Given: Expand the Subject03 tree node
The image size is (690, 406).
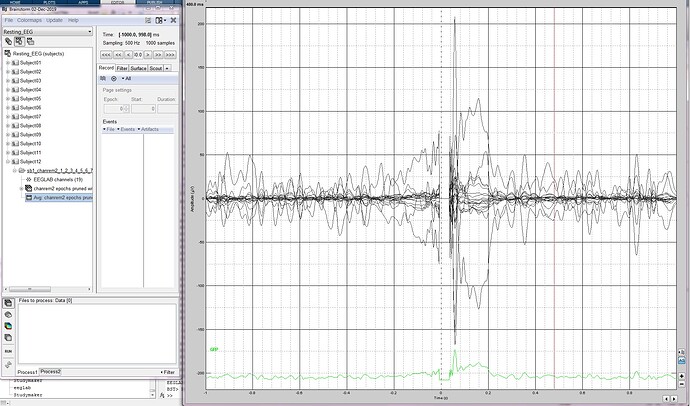Looking at the screenshot, I should click(8, 81).
